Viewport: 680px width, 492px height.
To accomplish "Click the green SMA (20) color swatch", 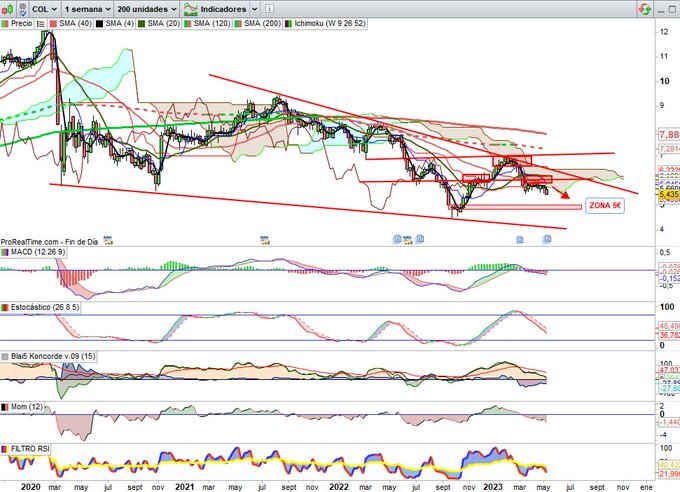I will 141,24.
